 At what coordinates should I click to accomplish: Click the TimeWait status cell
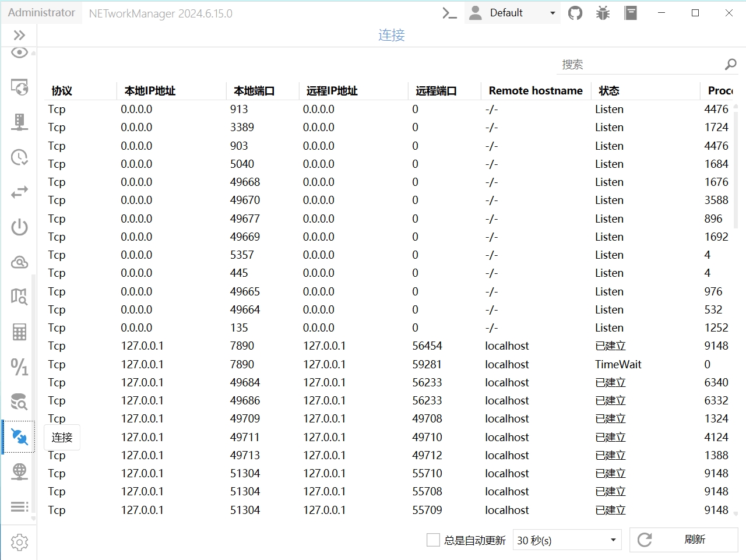[x=618, y=364]
